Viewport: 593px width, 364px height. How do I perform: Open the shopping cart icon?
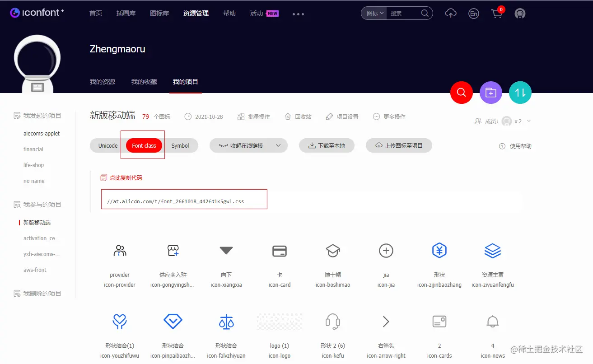click(x=497, y=13)
